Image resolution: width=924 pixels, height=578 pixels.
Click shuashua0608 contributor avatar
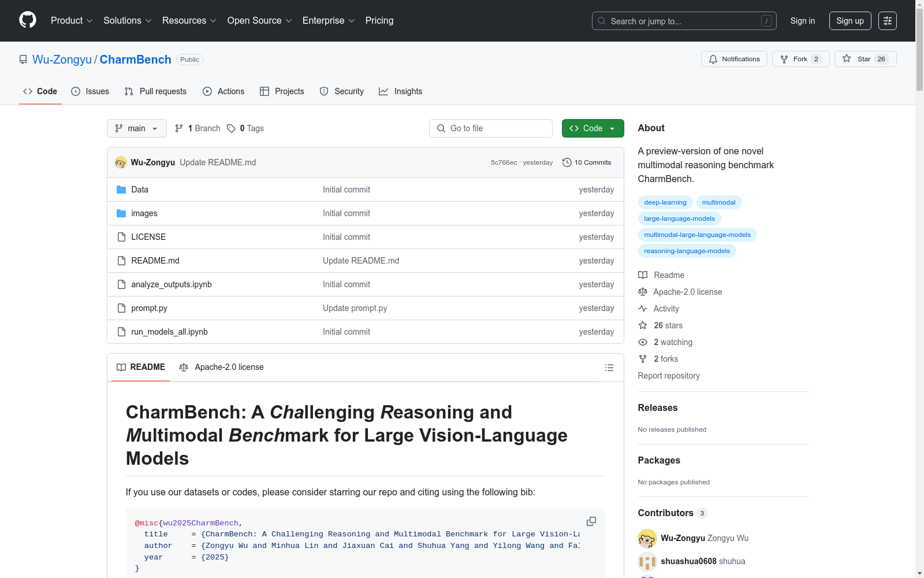[647, 561]
